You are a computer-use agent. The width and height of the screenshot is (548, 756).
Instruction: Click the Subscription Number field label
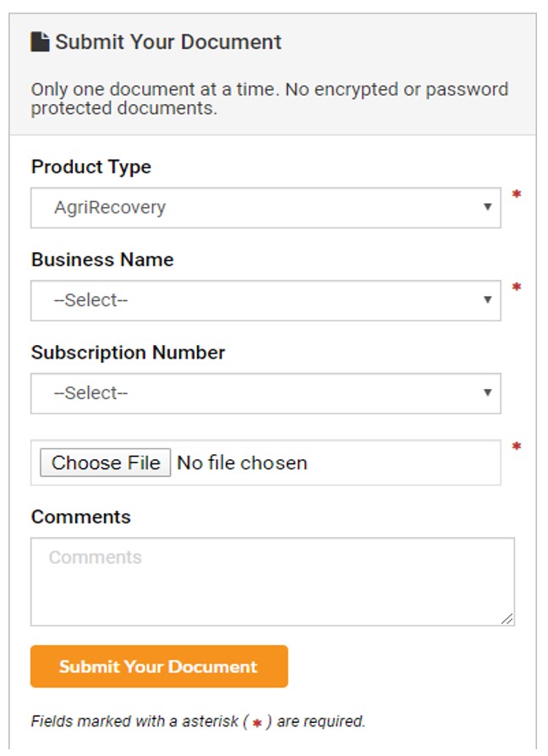pos(128,353)
